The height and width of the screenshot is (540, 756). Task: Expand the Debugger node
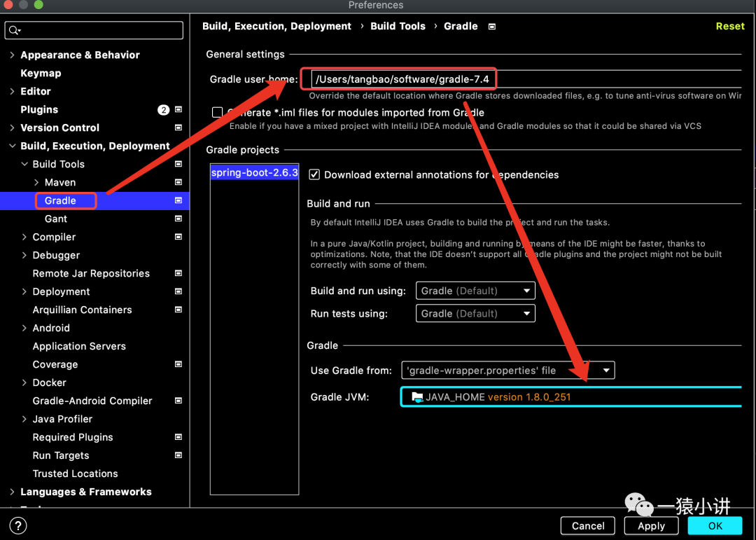point(24,255)
